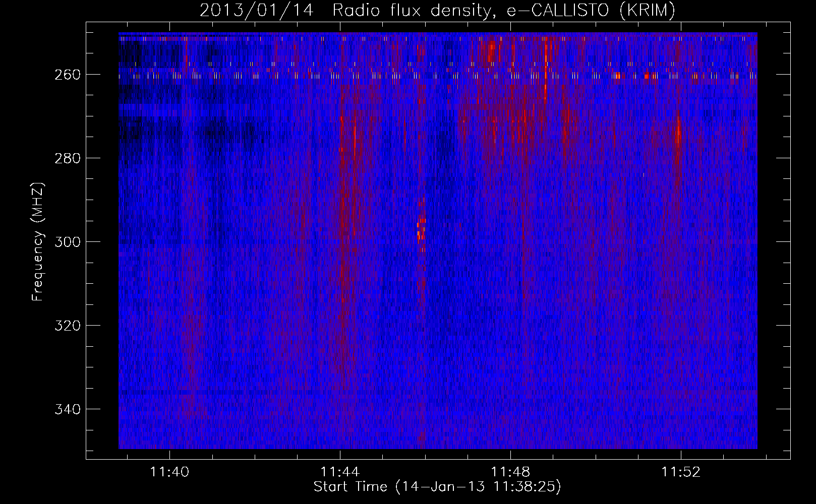Click the 11:52 time tick label
Image resolution: width=816 pixels, height=504 pixels.
click(x=681, y=472)
